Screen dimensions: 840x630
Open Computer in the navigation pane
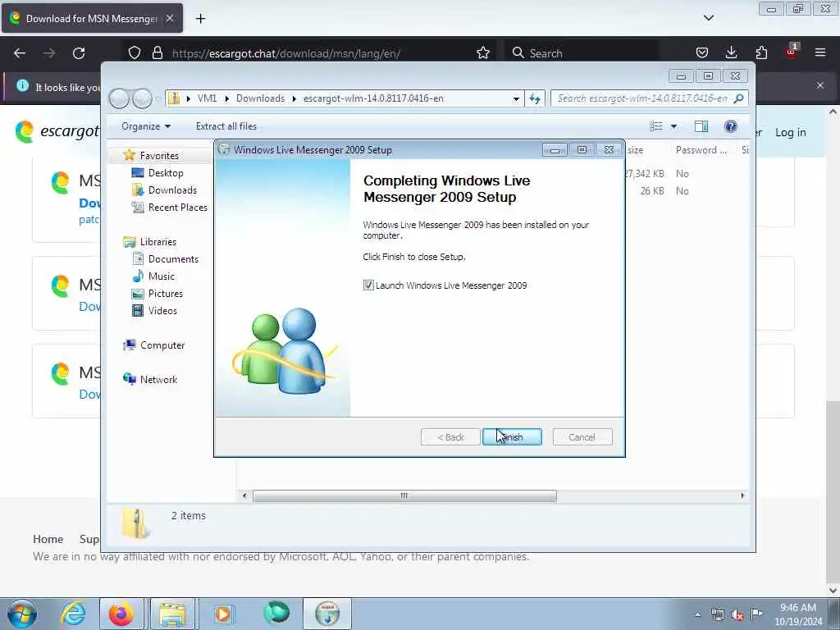[x=162, y=345]
